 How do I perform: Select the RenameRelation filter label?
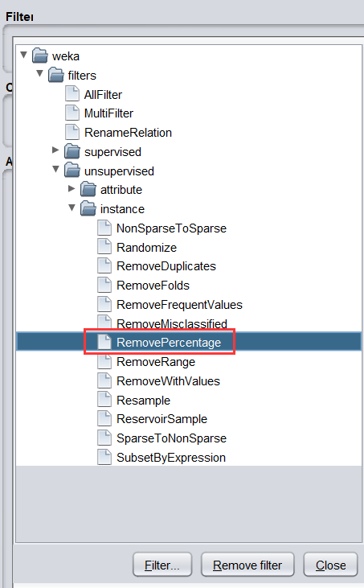128,133
